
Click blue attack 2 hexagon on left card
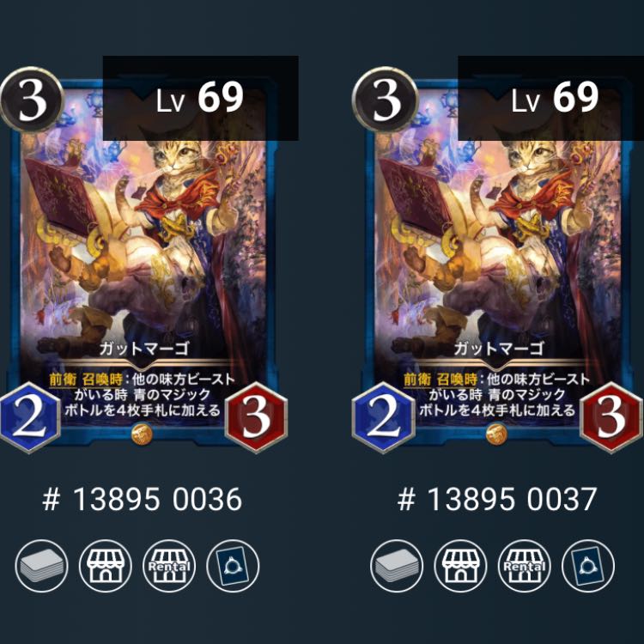coord(29,418)
